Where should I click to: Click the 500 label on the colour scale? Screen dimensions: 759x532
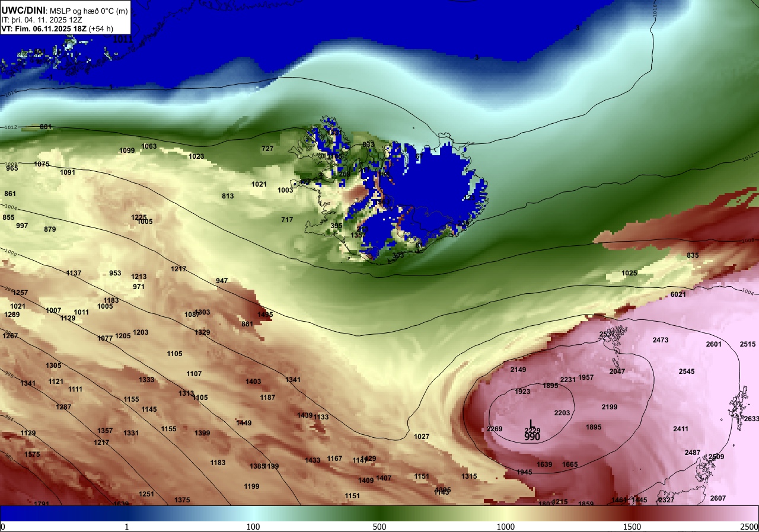pyautogui.click(x=379, y=527)
